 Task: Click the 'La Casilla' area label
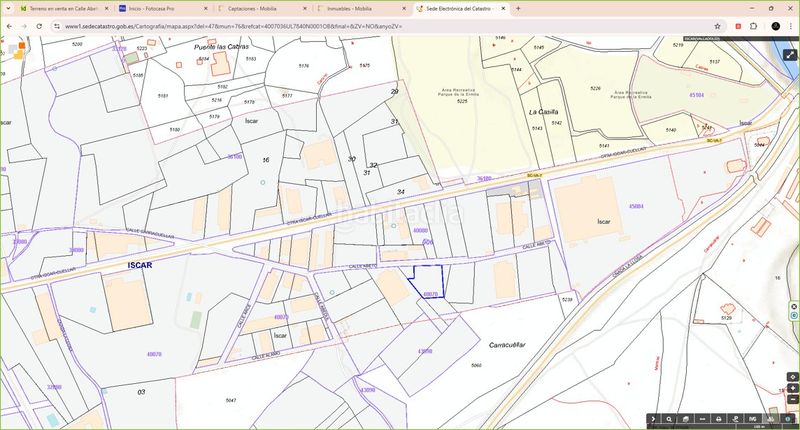coord(543,112)
